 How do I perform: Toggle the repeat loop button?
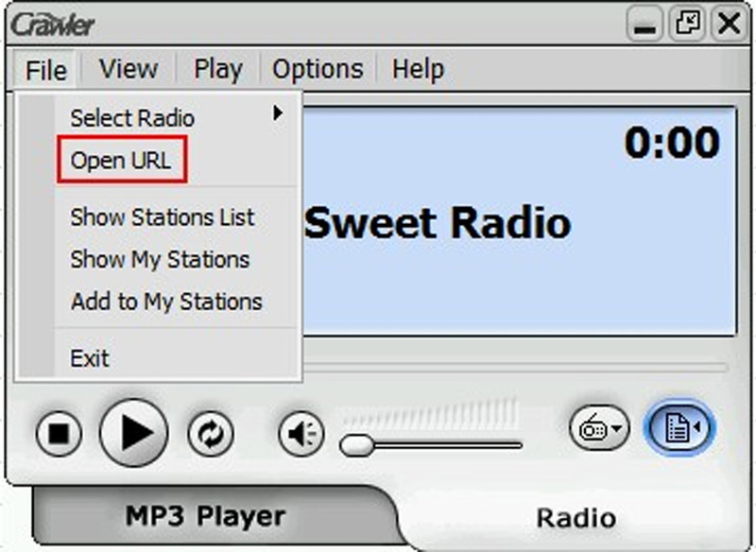[x=210, y=434]
